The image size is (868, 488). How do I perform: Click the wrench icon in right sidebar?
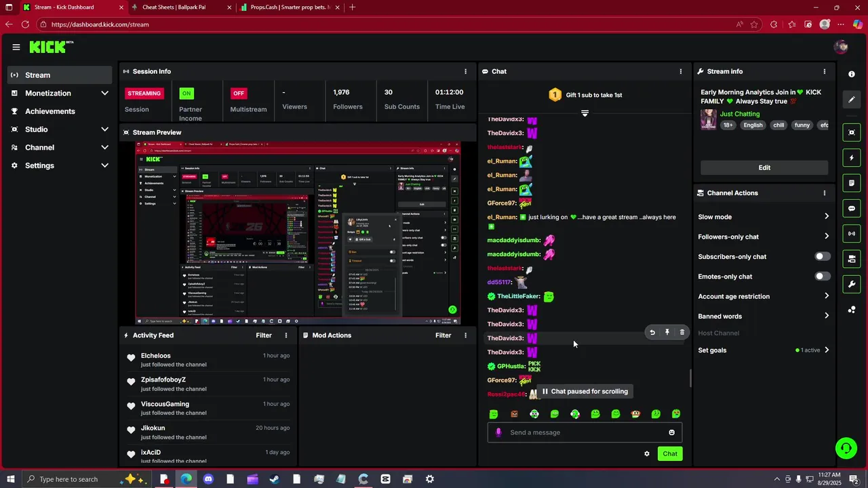click(852, 284)
